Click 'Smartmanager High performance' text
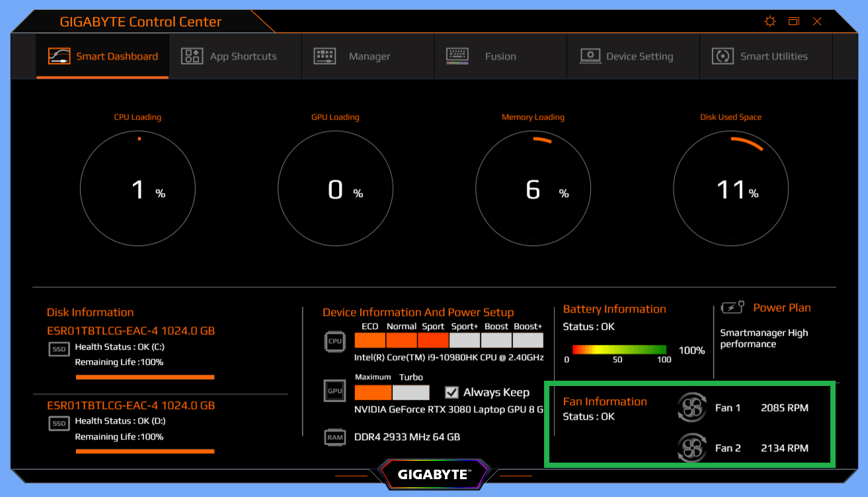 click(764, 338)
